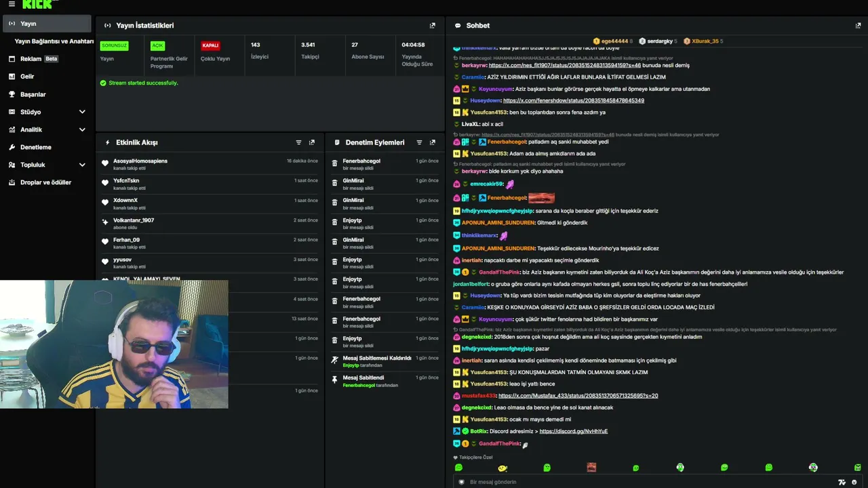Click the heart icon beside yyusov

point(105,262)
